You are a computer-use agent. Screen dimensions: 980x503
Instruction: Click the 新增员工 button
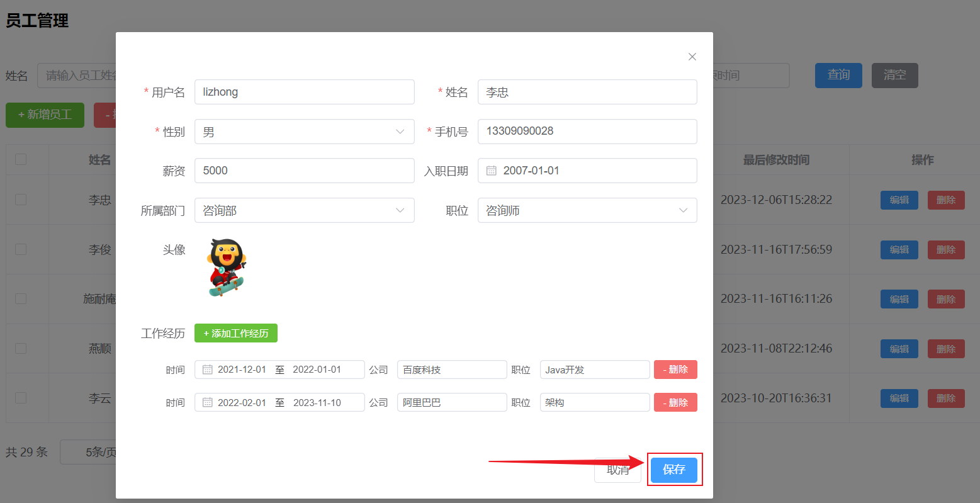click(x=45, y=115)
